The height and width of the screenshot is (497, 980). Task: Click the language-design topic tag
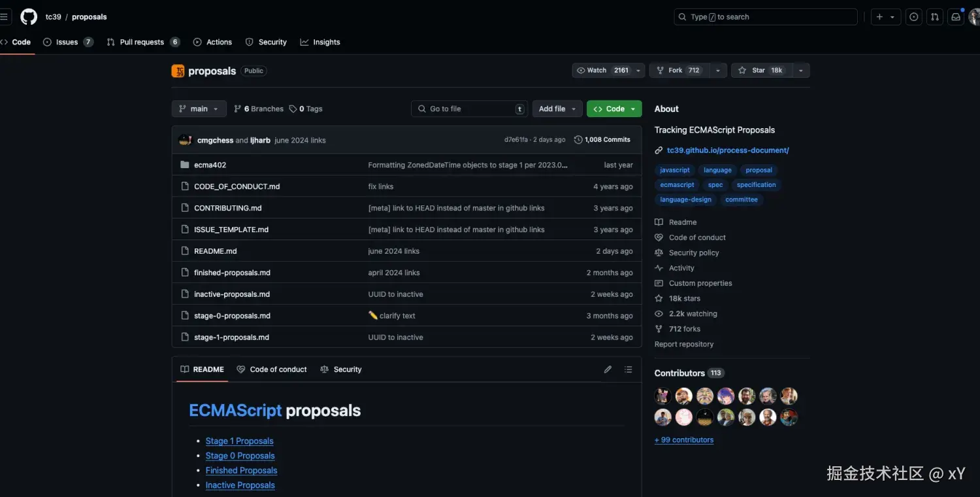click(685, 200)
